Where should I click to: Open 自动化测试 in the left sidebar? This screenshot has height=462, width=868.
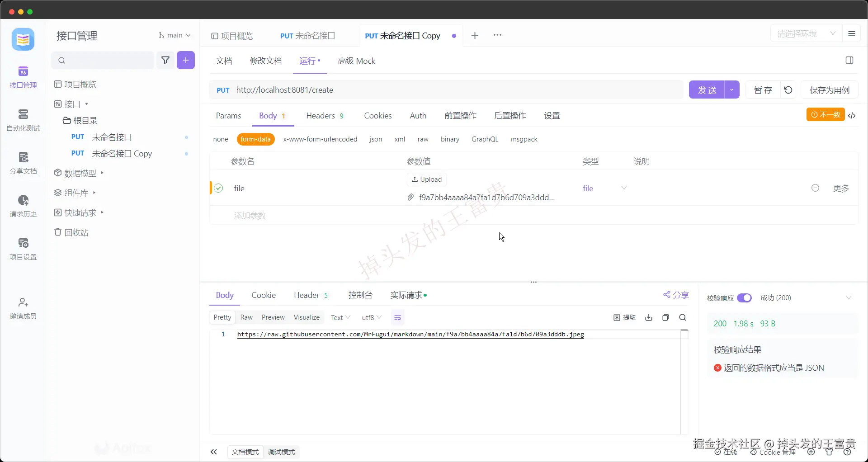coord(23,120)
